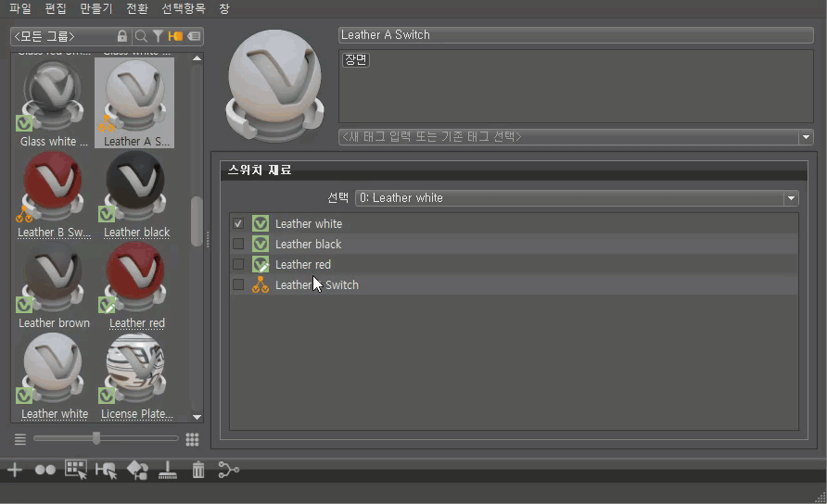827x504 pixels.
Task: Open the tag selection dropdown arrow
Action: (806, 137)
